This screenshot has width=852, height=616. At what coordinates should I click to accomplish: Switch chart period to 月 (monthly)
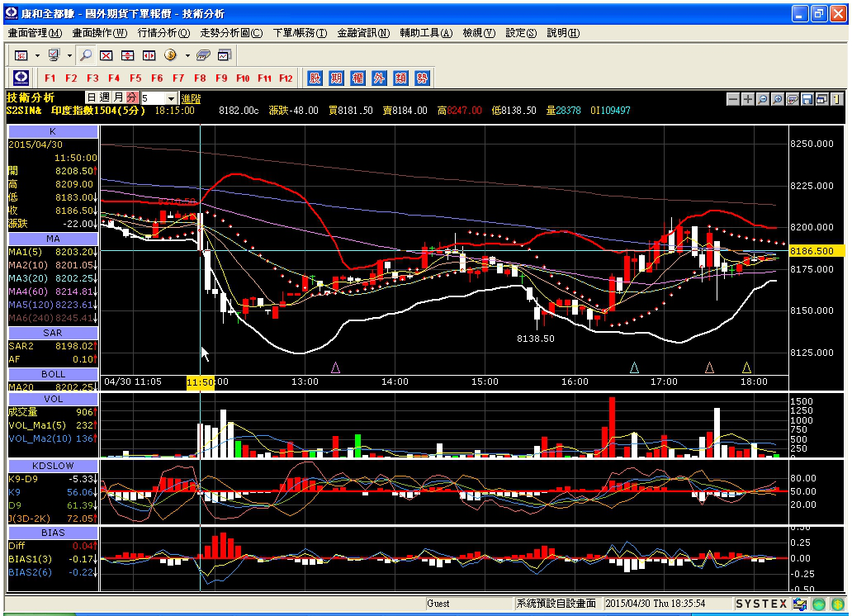tap(118, 97)
